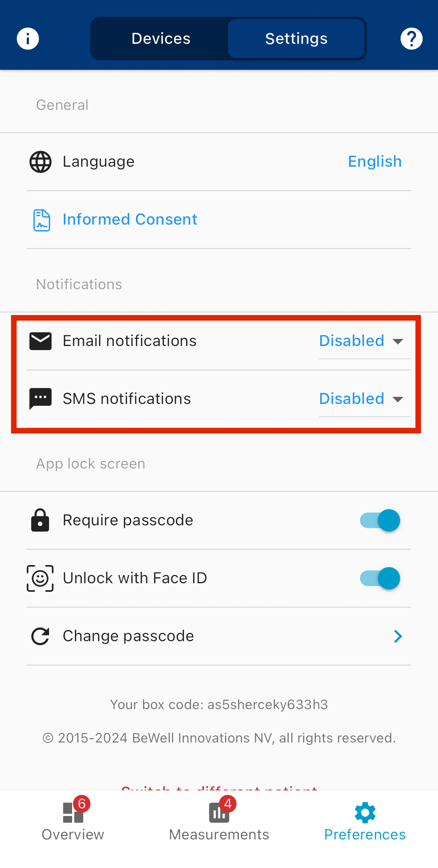
Task: Disable the Unlock with Face ID switch
Action: tap(380, 578)
